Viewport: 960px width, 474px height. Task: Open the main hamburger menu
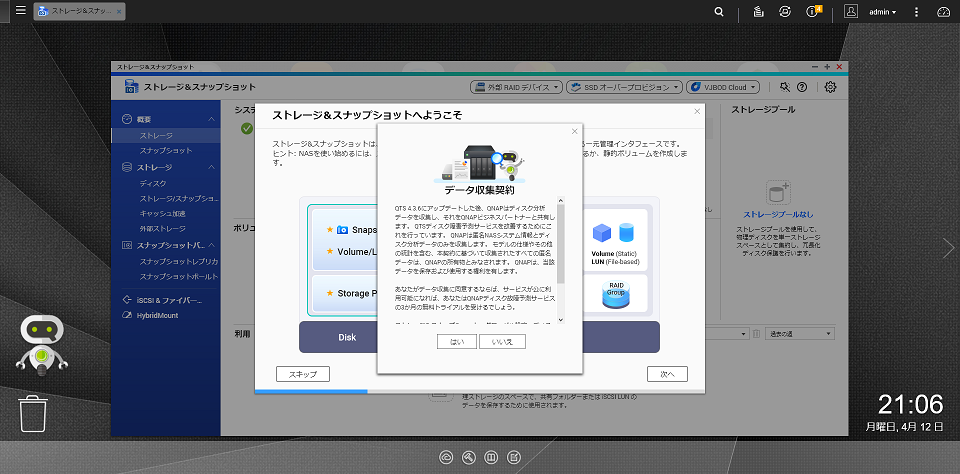(x=20, y=10)
